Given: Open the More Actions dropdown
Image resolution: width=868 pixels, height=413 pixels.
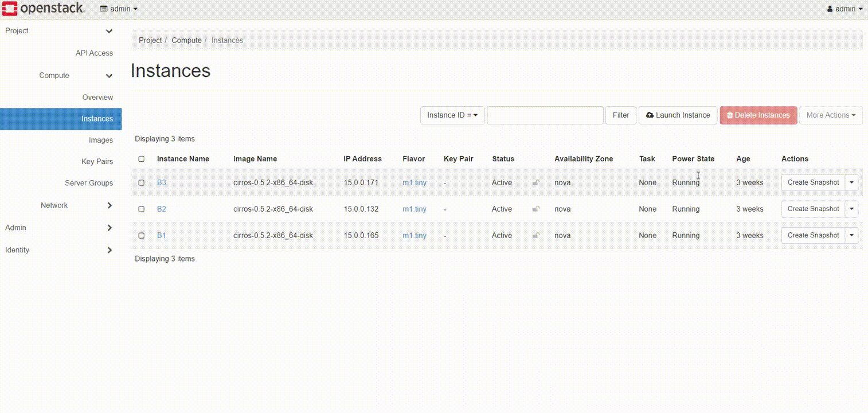Looking at the screenshot, I should click(830, 115).
